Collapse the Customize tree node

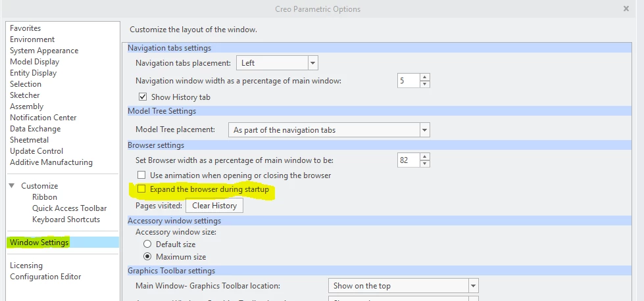click(12, 186)
